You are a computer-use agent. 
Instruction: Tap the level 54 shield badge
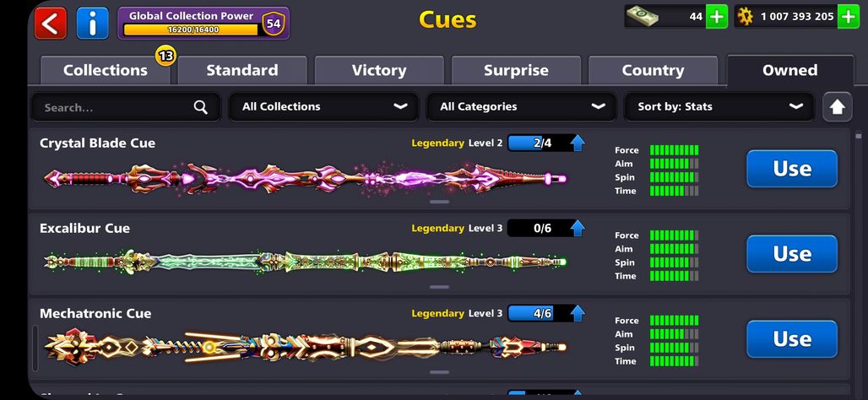(273, 24)
